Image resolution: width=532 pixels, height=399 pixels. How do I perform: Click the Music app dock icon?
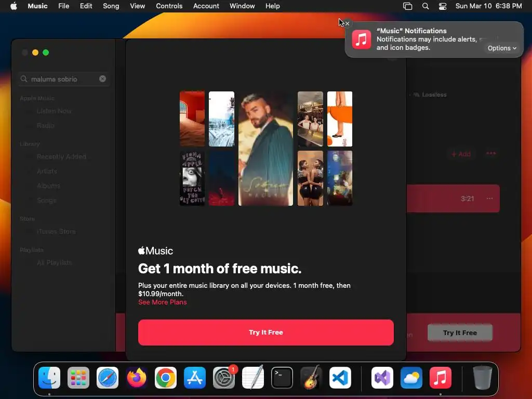[441, 378]
